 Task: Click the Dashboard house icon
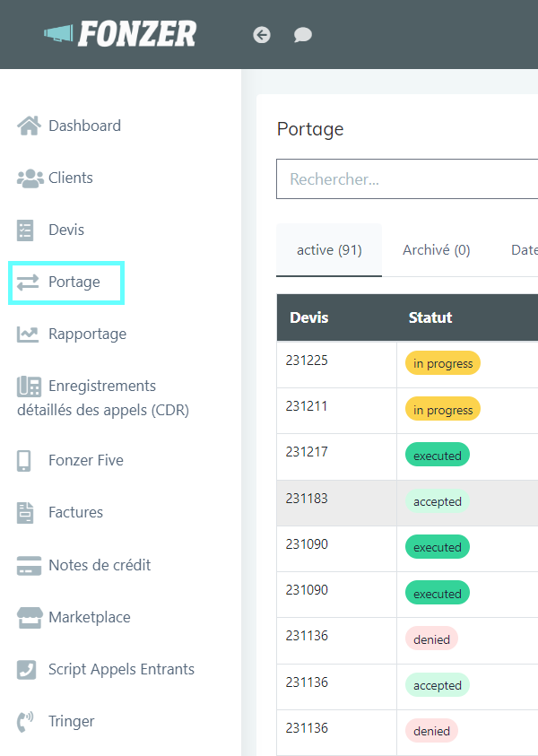click(x=29, y=126)
